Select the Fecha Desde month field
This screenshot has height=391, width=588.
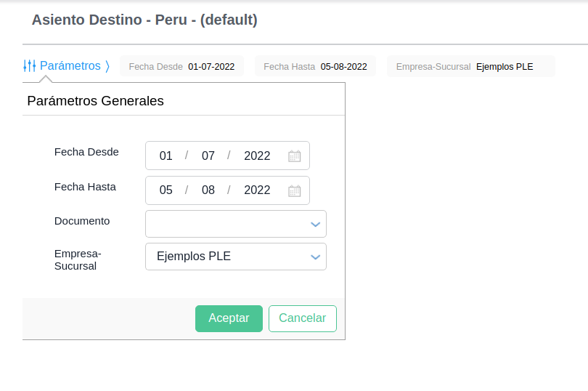(208, 156)
